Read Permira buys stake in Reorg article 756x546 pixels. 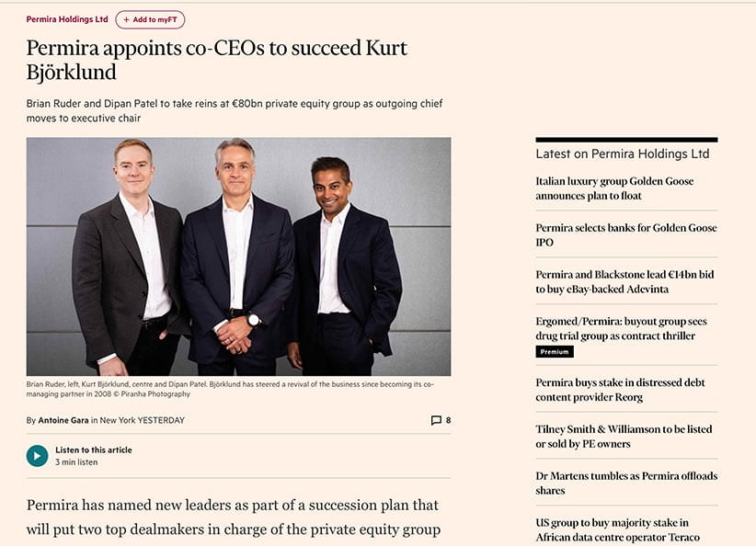620,390
